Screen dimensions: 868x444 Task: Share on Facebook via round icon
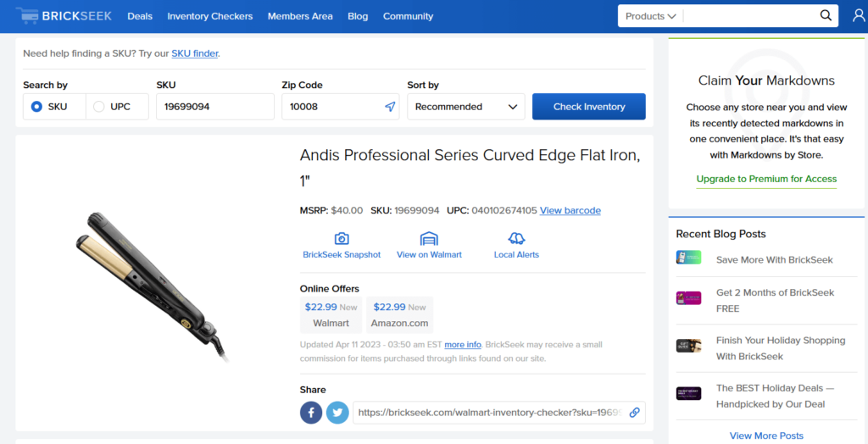(311, 413)
